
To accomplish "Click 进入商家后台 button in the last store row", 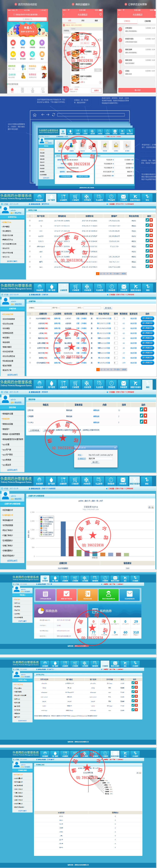I will 147,363.
